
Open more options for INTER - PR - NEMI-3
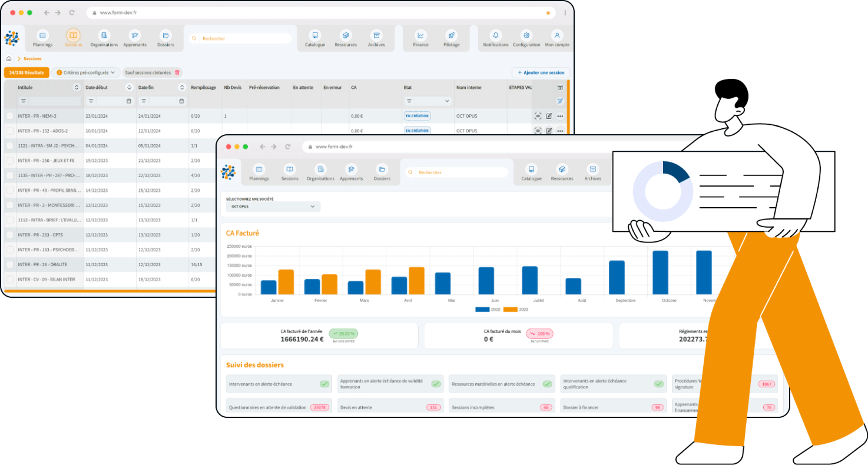click(x=560, y=116)
